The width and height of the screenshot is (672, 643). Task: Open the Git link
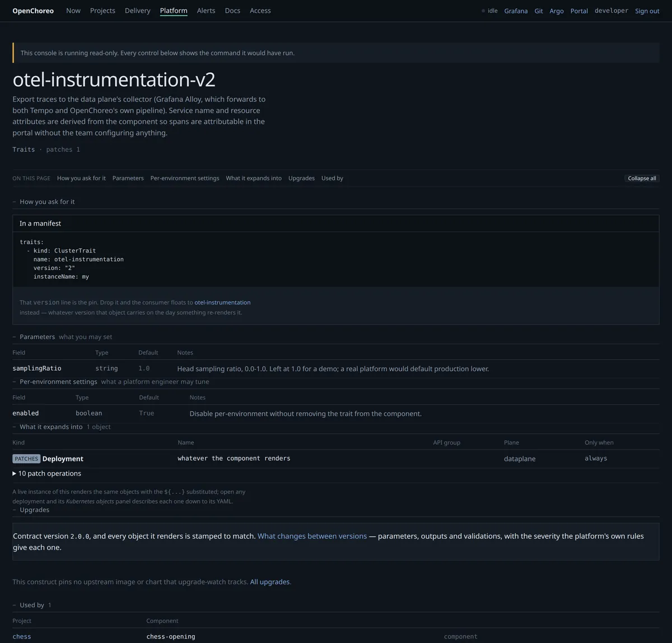click(539, 11)
